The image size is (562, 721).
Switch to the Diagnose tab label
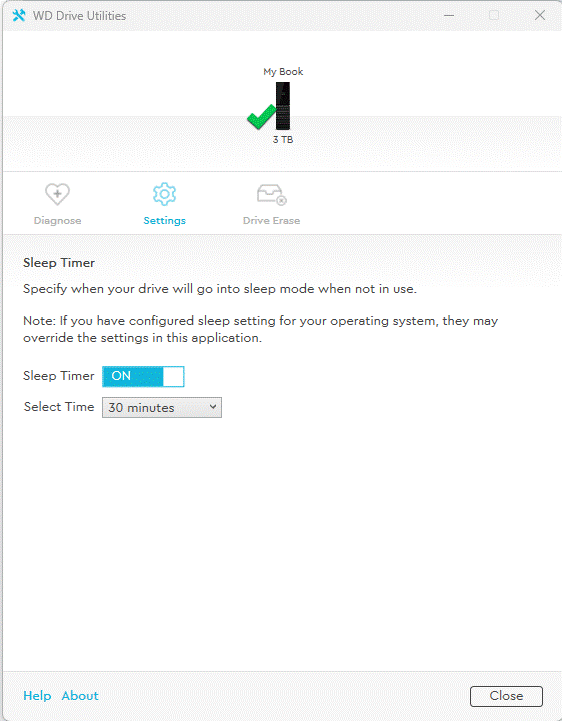57,221
